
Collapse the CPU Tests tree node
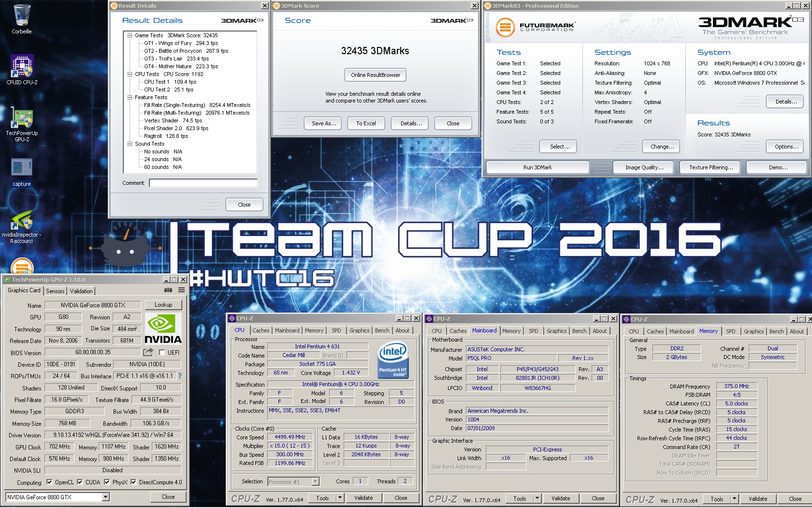(130, 74)
